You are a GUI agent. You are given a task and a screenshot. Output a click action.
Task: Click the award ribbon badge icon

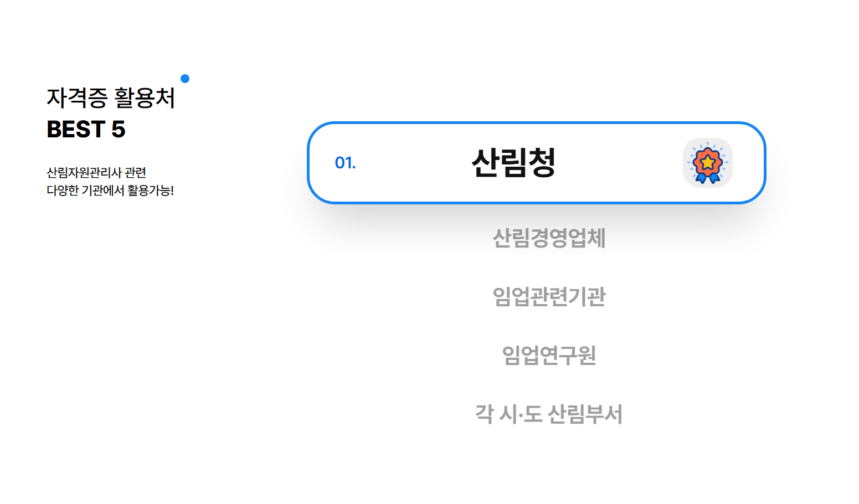[707, 163]
